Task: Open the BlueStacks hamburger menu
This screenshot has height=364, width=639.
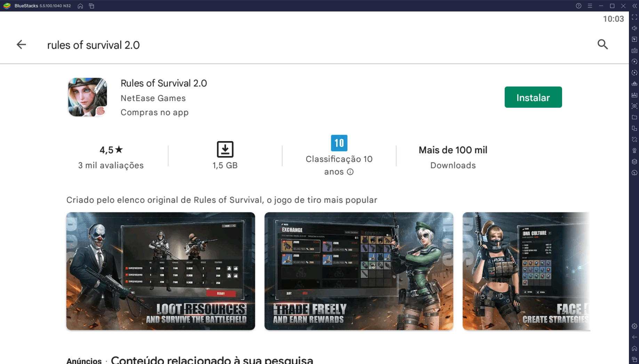Action: (x=590, y=6)
